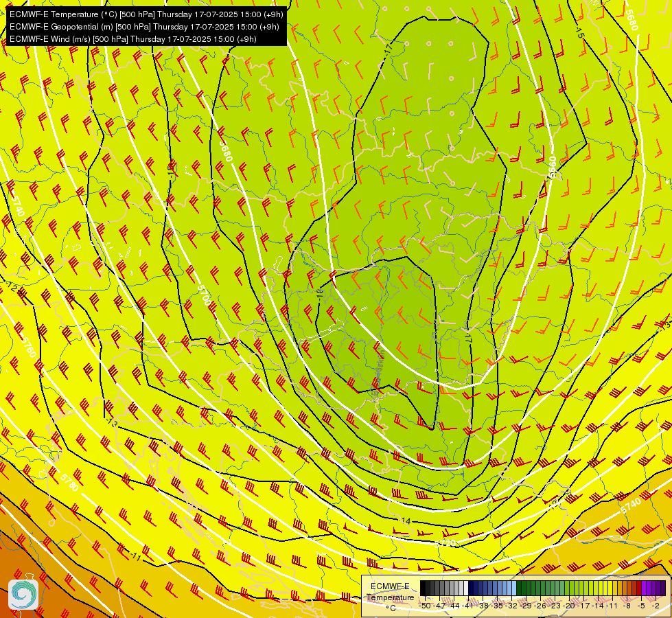Click the -32 tick label in the legend
The height and width of the screenshot is (618, 672).
(511, 606)
